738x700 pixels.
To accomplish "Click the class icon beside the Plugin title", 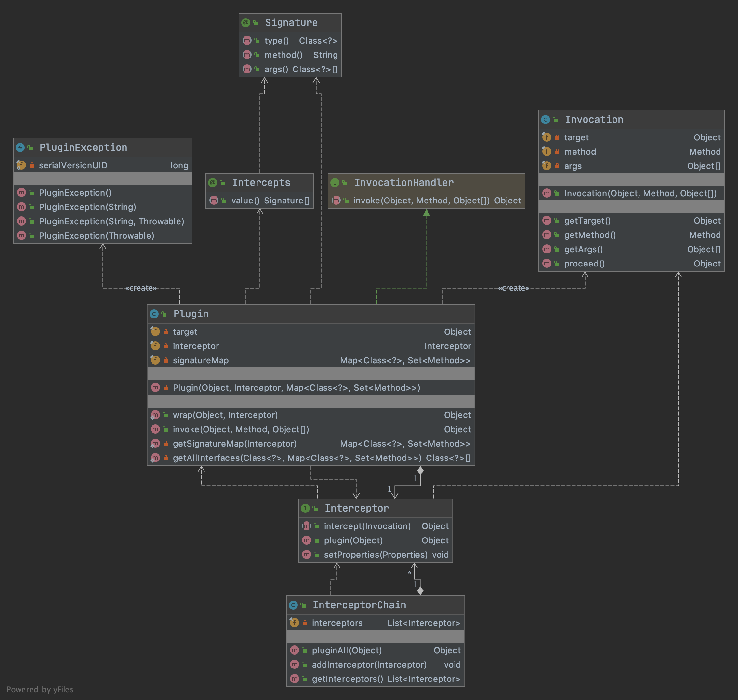I will point(154,314).
